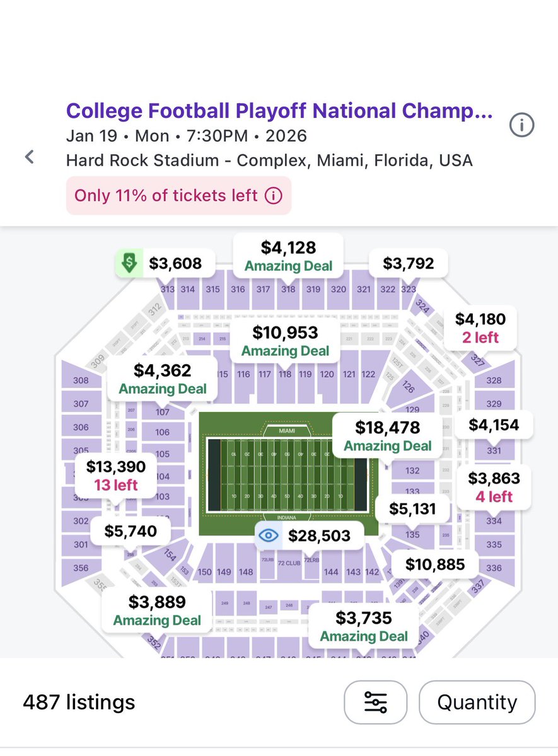Pick the $3,863 listing with 4 left
This screenshot has width=558, height=756.
(x=494, y=486)
